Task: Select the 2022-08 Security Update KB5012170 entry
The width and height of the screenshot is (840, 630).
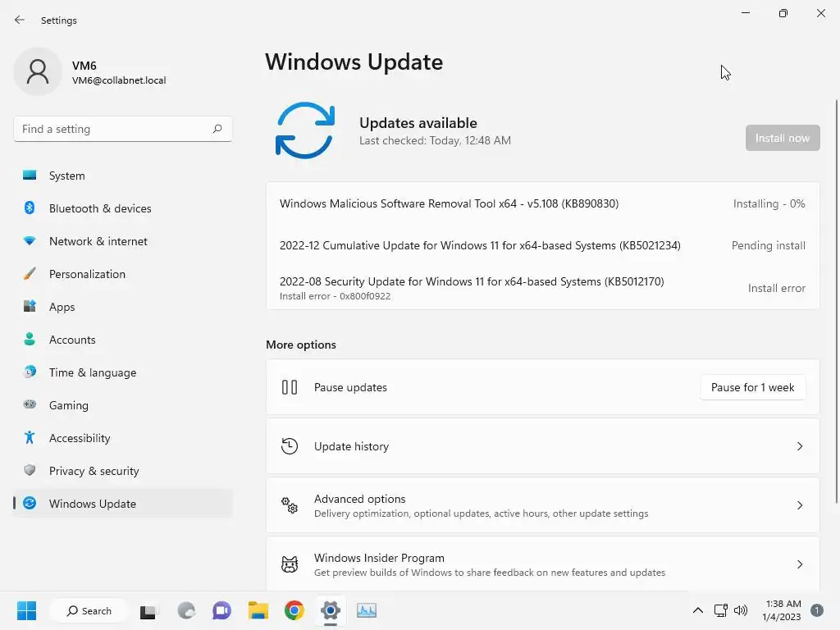Action: pos(542,288)
